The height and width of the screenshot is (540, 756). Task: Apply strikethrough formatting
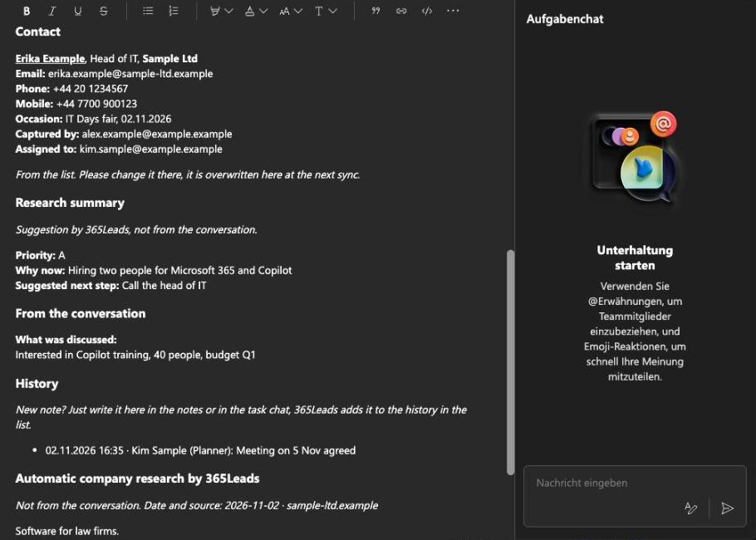point(103,11)
